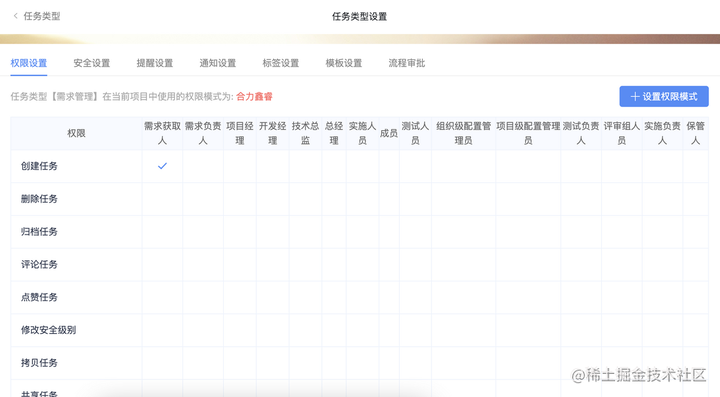The image size is (720, 397).
Task: Click the 项目级配置管理员 column header
Action: pyautogui.click(x=528, y=133)
